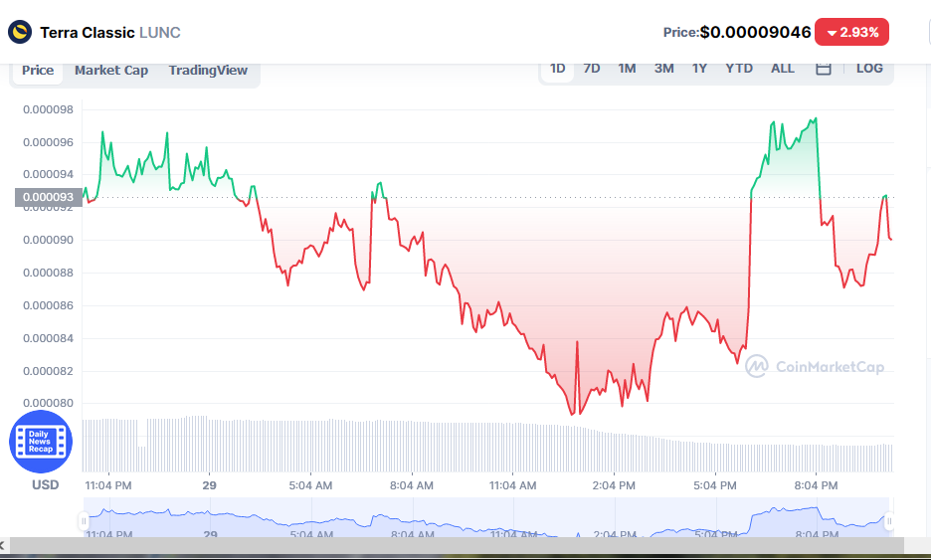
Task: Click the 0.000086 y-axis label
Action: click(x=48, y=305)
